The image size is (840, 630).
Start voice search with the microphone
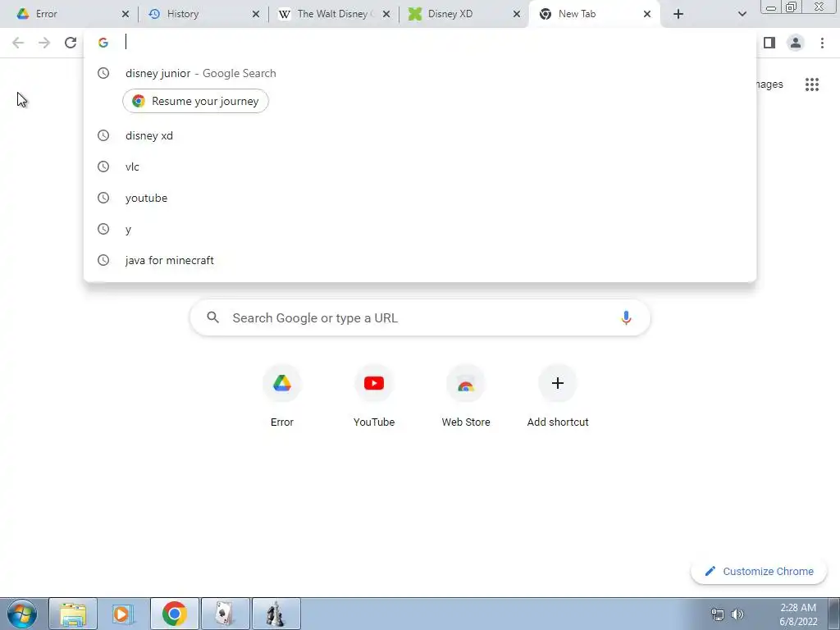626,317
